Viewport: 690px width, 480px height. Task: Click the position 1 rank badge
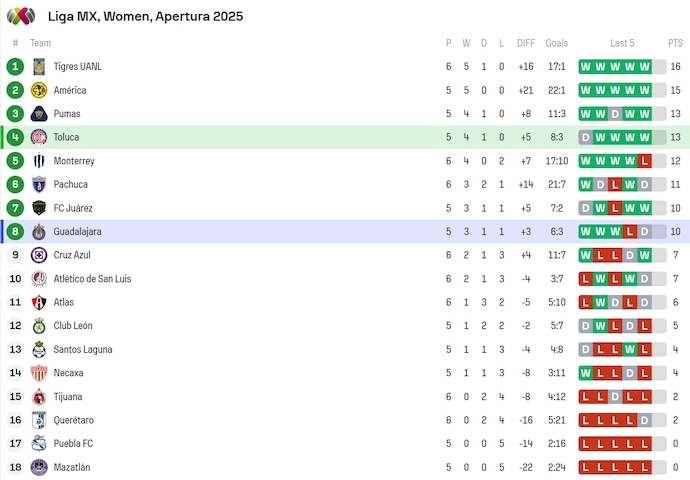click(x=15, y=67)
